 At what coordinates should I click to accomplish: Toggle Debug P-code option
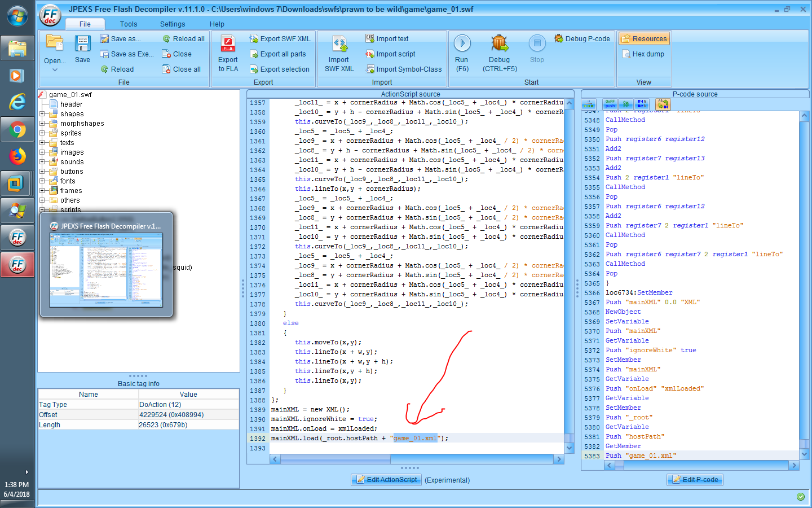(x=582, y=38)
